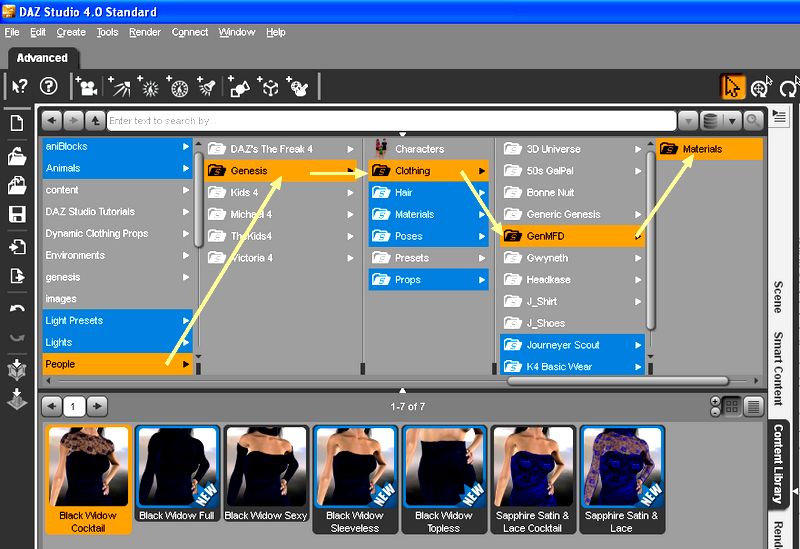Go forward in the content library
The width and height of the screenshot is (800, 549).
[x=73, y=121]
